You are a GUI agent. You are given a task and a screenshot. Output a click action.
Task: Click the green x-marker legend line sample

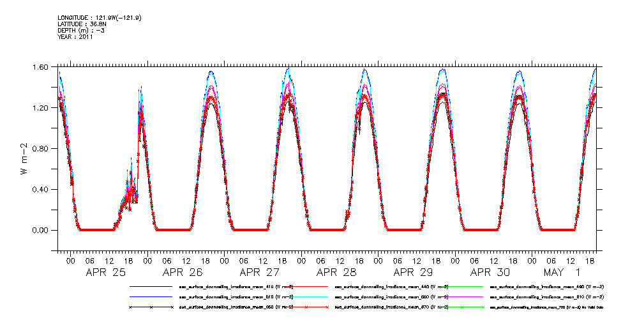[463, 307]
